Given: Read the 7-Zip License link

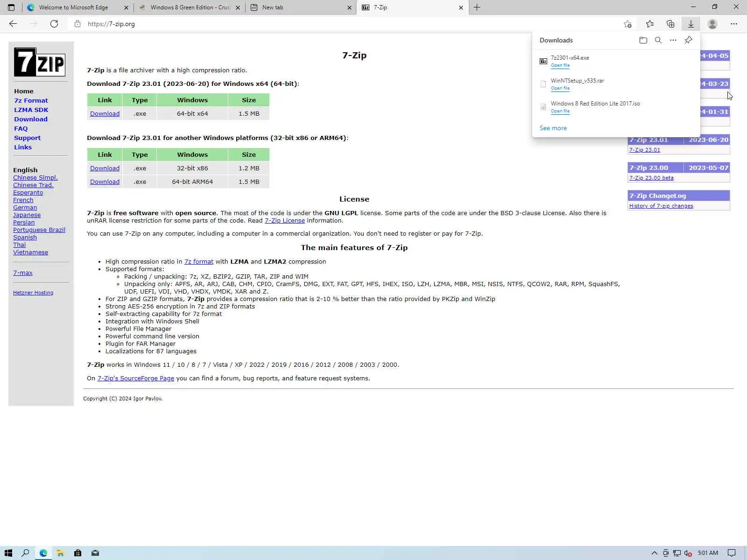Looking at the screenshot, I should coord(285,220).
